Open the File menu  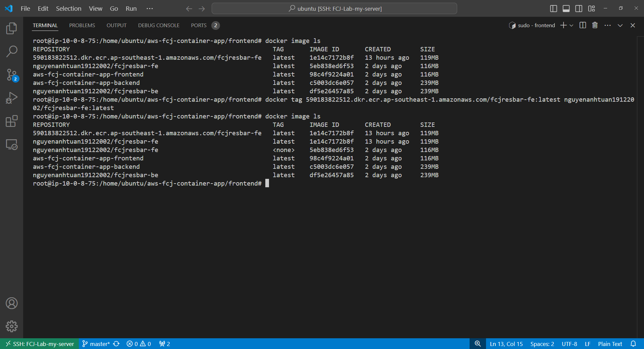pyautogui.click(x=25, y=9)
